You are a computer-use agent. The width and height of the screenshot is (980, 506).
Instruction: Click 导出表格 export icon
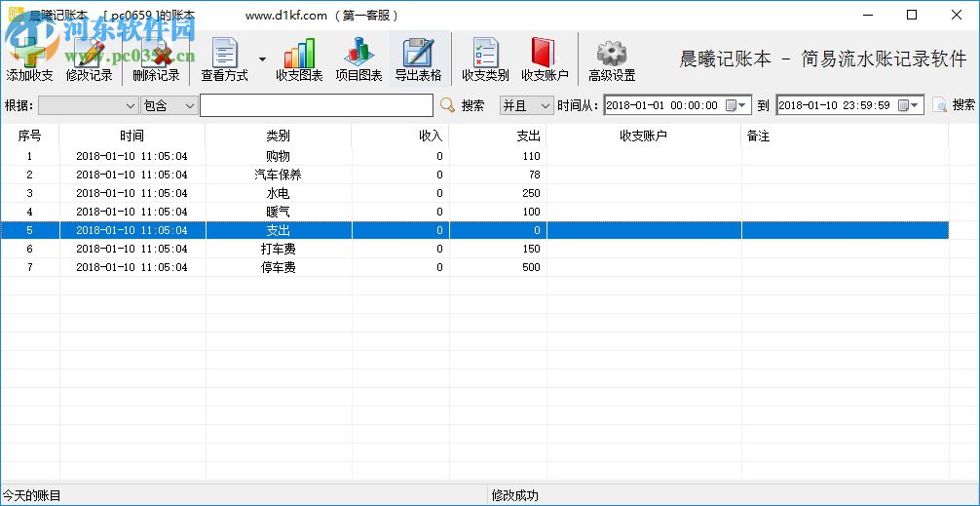(418, 59)
